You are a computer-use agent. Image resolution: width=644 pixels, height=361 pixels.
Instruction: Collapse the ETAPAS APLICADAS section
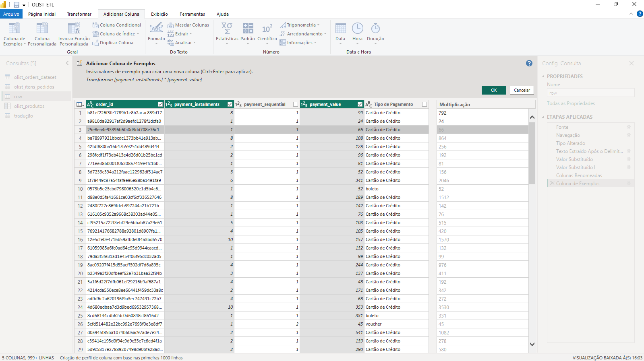543,117
